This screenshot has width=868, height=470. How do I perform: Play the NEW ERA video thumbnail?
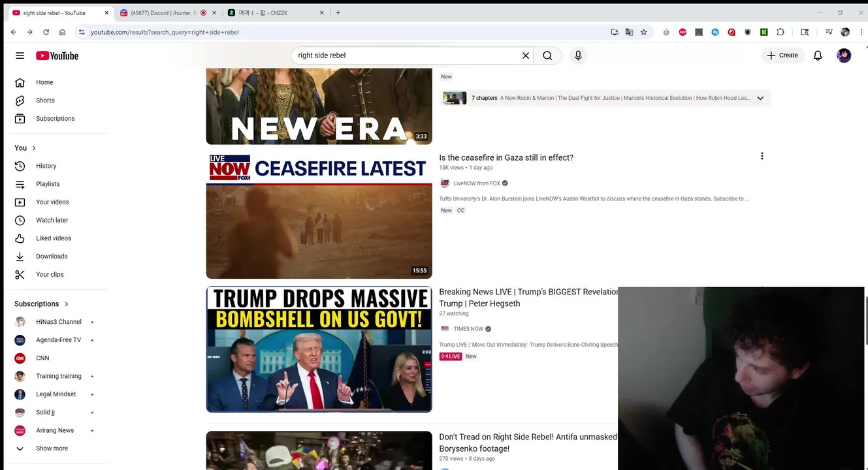pos(319,106)
